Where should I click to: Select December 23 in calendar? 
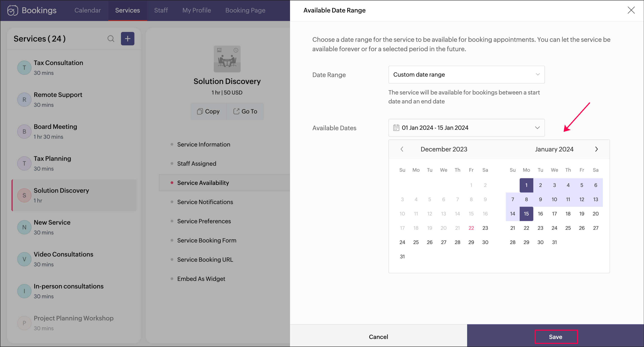485,228
